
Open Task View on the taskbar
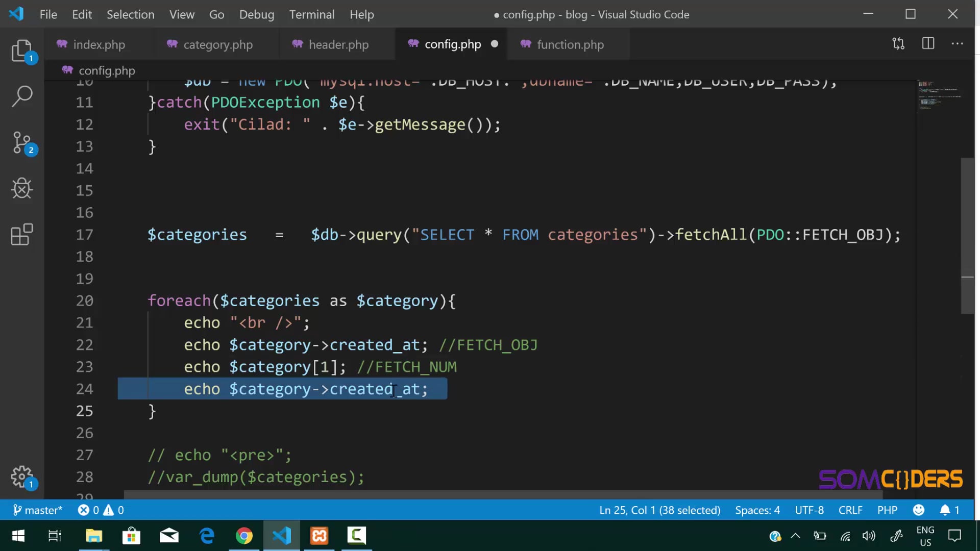(55, 536)
